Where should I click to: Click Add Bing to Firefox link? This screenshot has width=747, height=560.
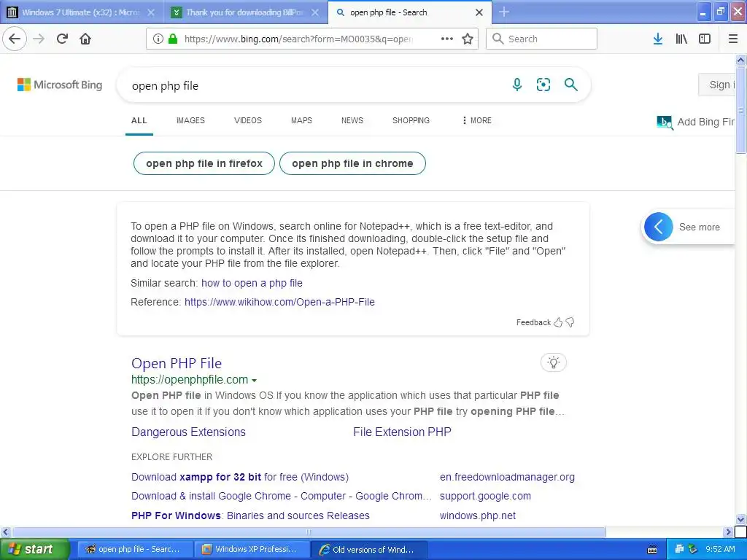click(x=696, y=122)
